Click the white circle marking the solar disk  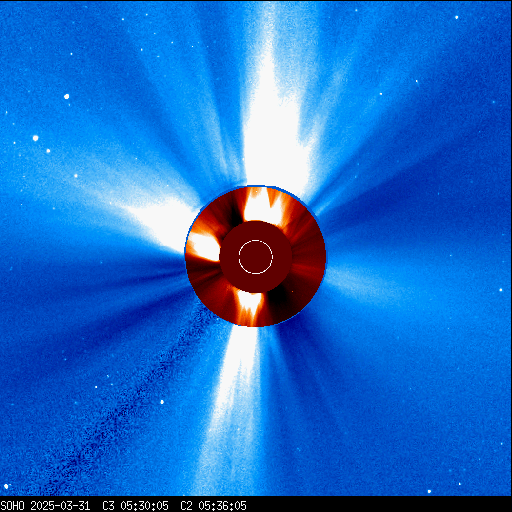click(256, 257)
